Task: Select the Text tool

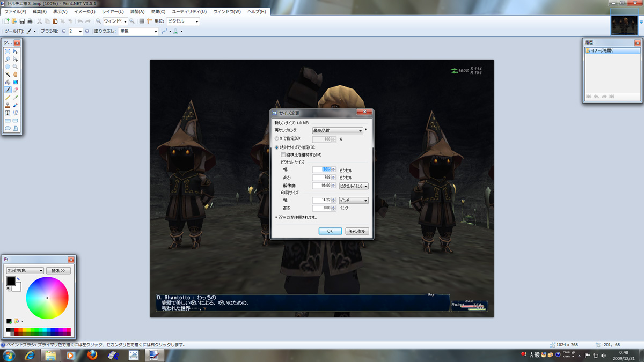Action: tap(8, 113)
